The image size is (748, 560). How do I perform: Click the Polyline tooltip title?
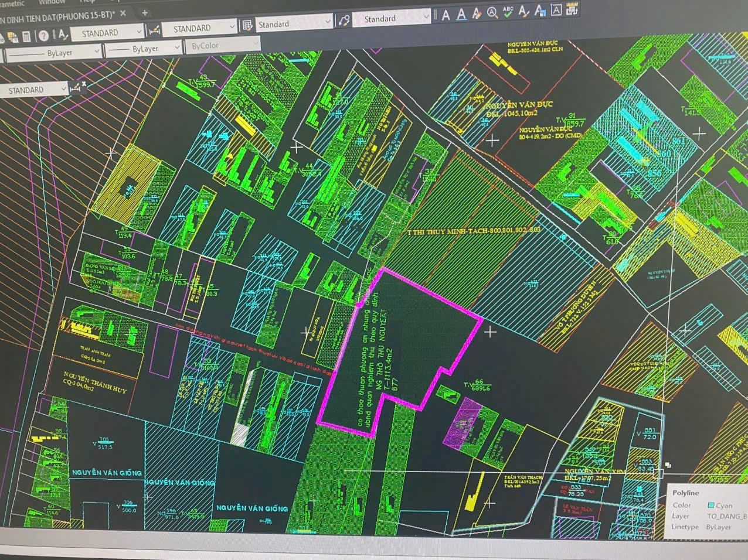click(685, 493)
